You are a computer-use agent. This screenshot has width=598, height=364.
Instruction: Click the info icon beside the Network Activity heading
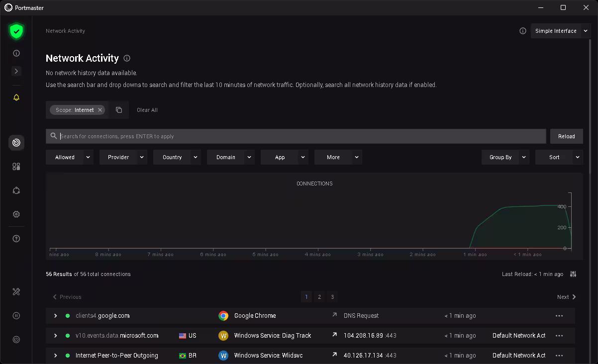click(x=127, y=58)
